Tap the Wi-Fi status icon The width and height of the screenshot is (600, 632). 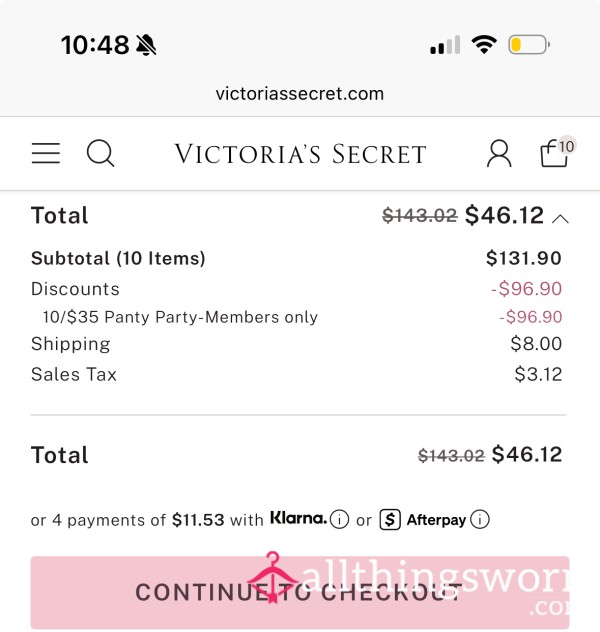point(484,44)
